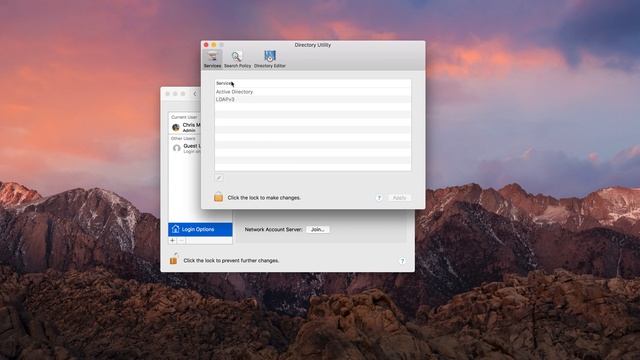
Task: Click the Join... button for Network Account Server
Action: tap(318, 229)
